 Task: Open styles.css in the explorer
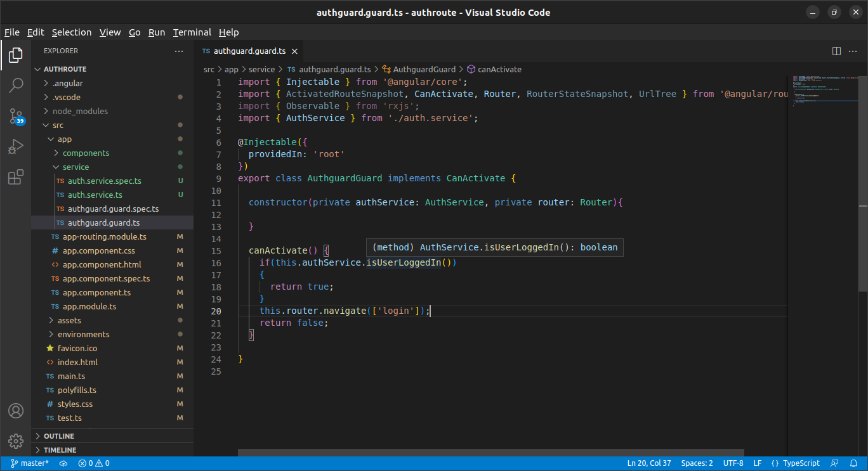coord(112,404)
